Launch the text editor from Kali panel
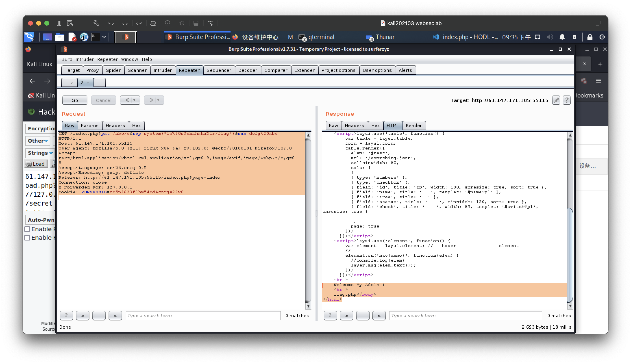 [72, 37]
